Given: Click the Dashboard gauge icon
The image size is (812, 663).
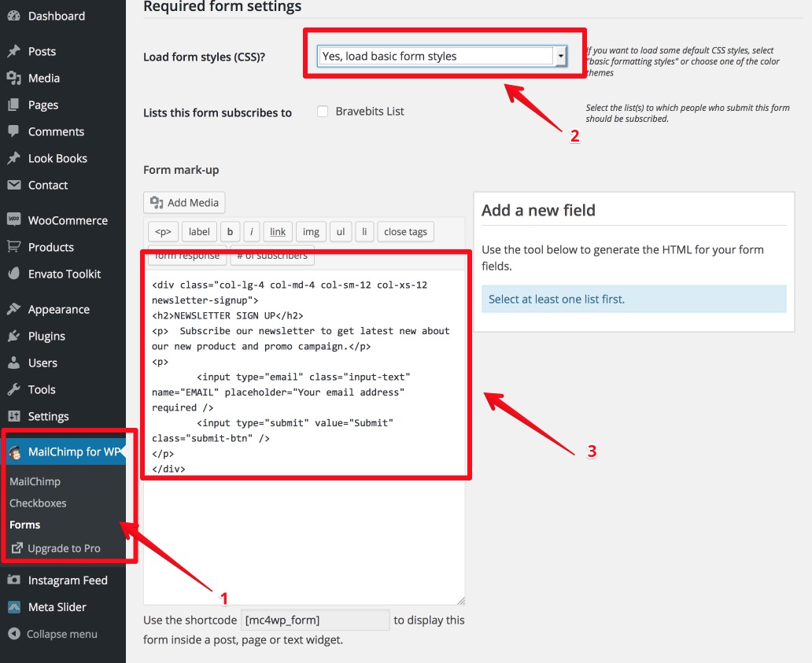Looking at the screenshot, I should coord(14,16).
